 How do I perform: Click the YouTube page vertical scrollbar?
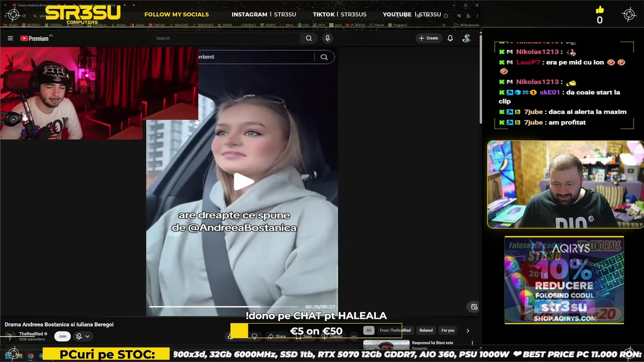pyautogui.click(x=480, y=80)
